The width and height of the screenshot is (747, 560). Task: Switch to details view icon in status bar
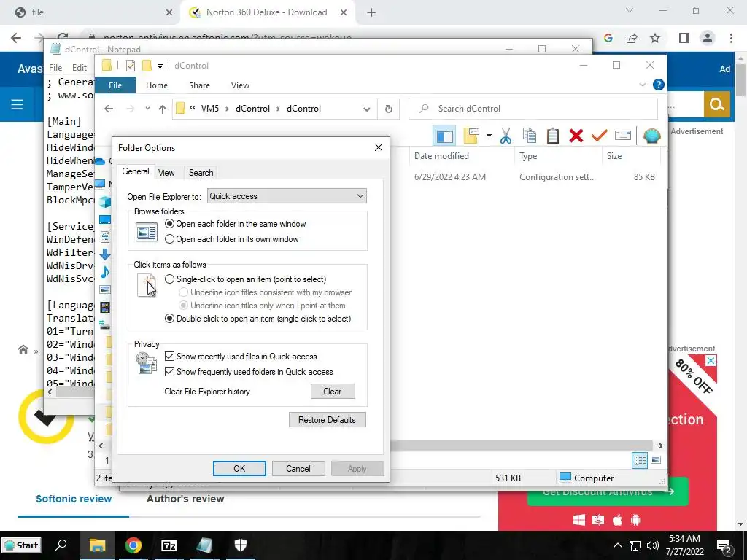pos(640,460)
